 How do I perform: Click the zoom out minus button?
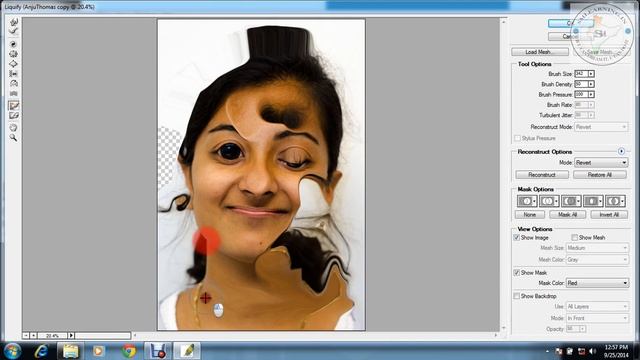click(x=26, y=336)
